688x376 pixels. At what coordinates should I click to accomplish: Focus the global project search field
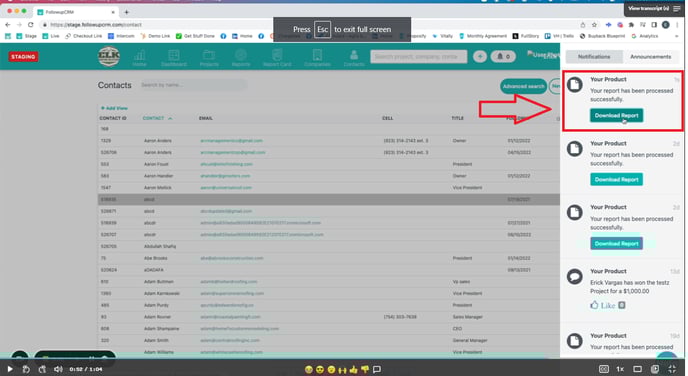419,57
